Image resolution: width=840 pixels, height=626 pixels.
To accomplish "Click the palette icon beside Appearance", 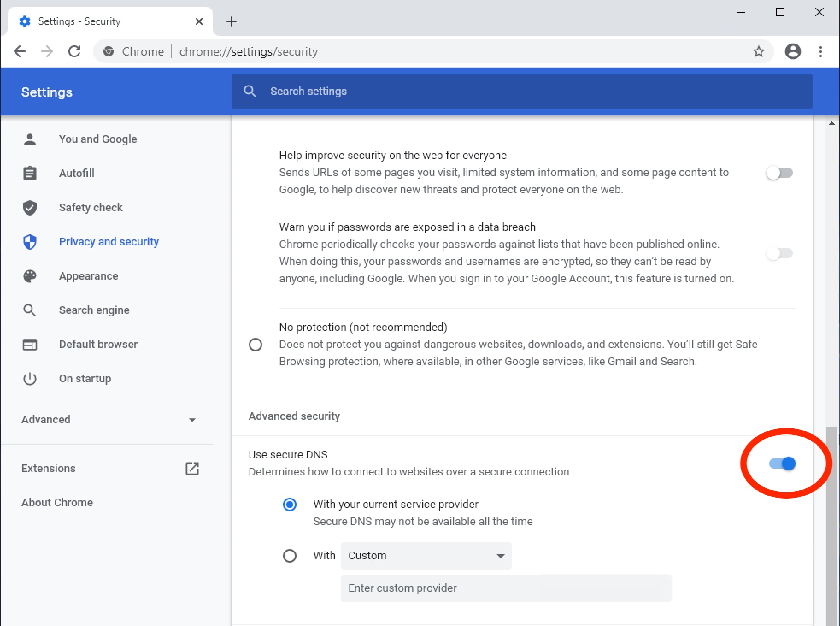I will pyautogui.click(x=30, y=276).
